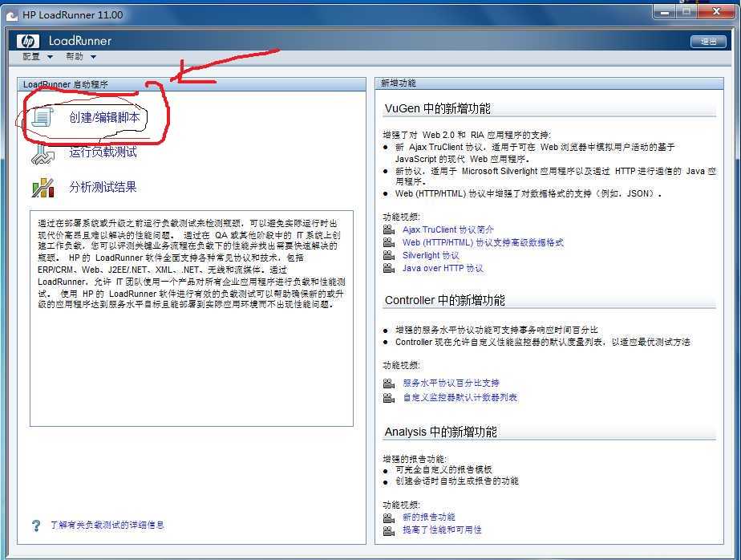This screenshot has height=560, width=741.
Task: Click the HP logo icon
Action: click(x=27, y=41)
